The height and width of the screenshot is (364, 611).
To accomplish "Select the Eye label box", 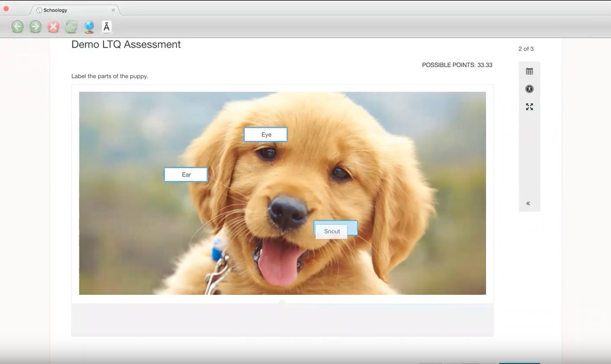I will (x=266, y=135).
